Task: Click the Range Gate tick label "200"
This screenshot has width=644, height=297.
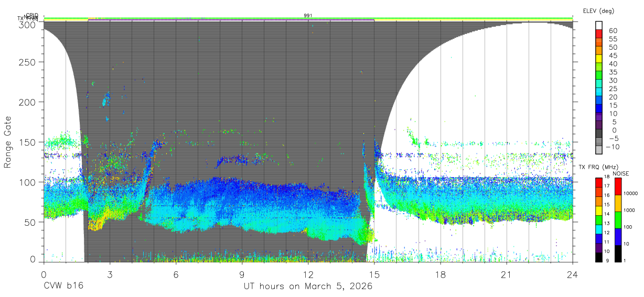Action: click(27, 102)
